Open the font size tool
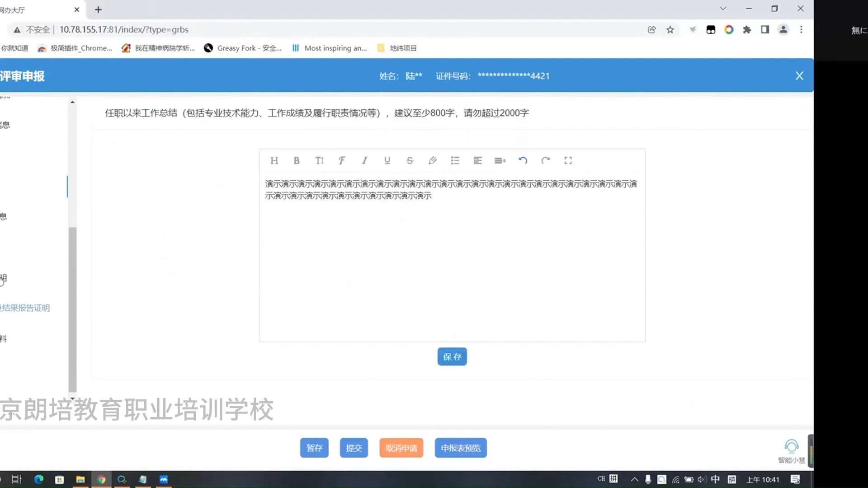This screenshot has height=488, width=868. coord(319,160)
